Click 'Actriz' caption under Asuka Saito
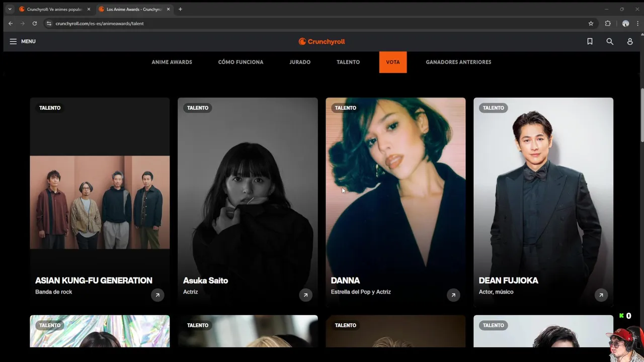 coord(190,292)
